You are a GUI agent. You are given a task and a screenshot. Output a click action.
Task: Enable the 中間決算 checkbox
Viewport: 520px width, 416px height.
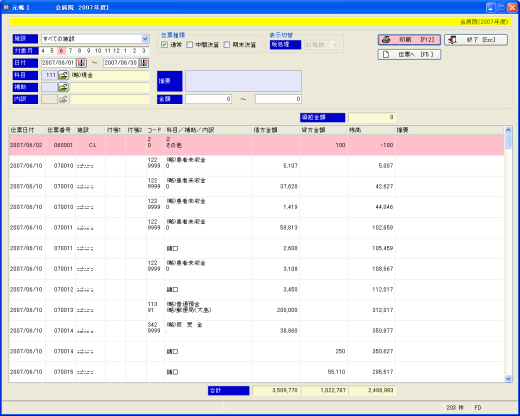189,45
